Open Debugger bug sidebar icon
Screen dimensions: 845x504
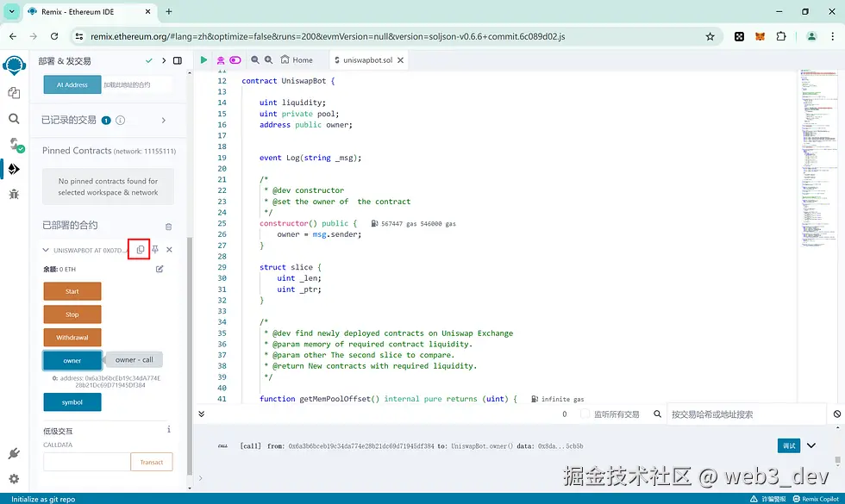pyautogui.click(x=14, y=195)
